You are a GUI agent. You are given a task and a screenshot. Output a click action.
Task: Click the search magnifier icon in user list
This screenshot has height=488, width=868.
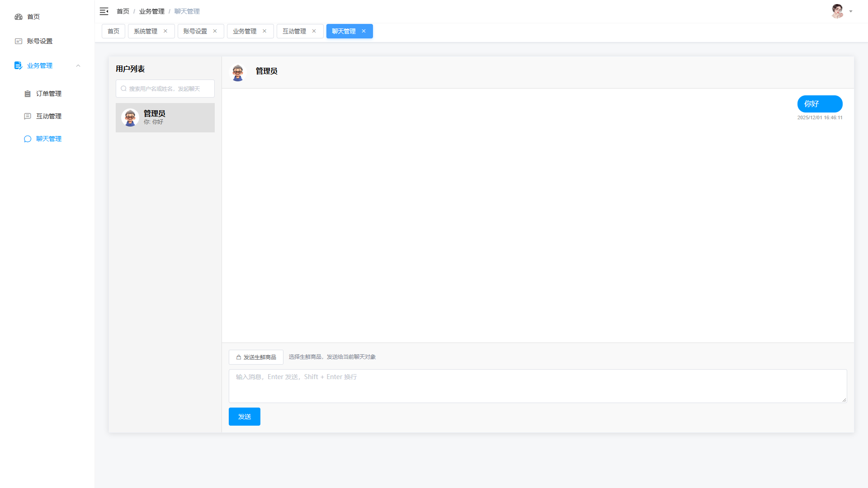click(123, 89)
